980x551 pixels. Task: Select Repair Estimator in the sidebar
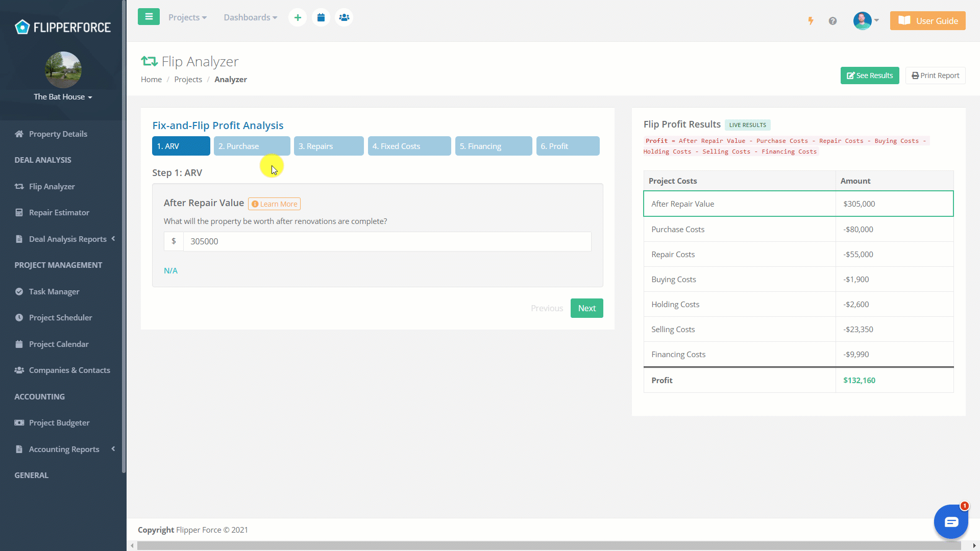[59, 212]
